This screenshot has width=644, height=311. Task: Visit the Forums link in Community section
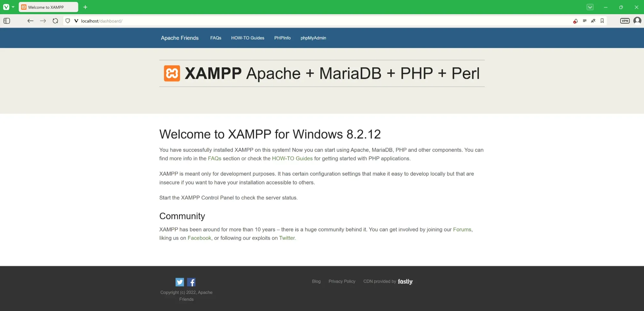462,230
